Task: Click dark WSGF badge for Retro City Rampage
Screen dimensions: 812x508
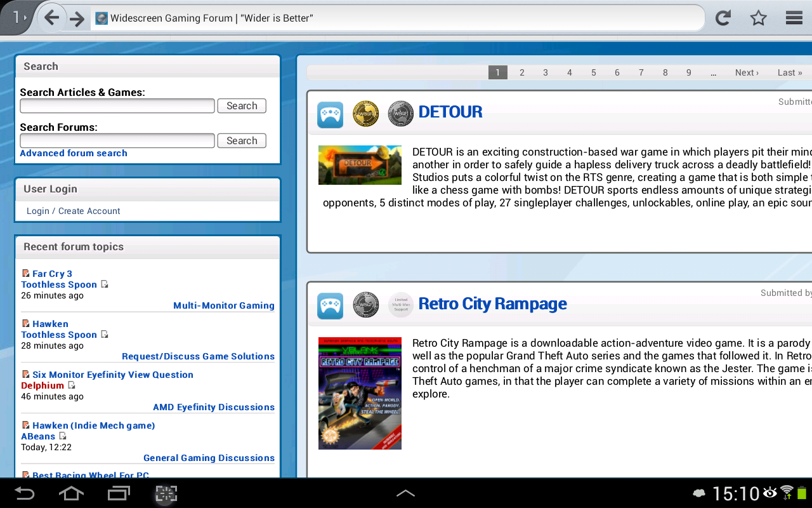Action: tap(366, 305)
